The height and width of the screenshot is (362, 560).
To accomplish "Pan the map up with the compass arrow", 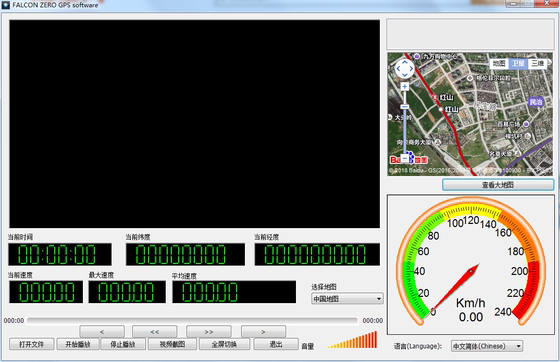I will (405, 62).
